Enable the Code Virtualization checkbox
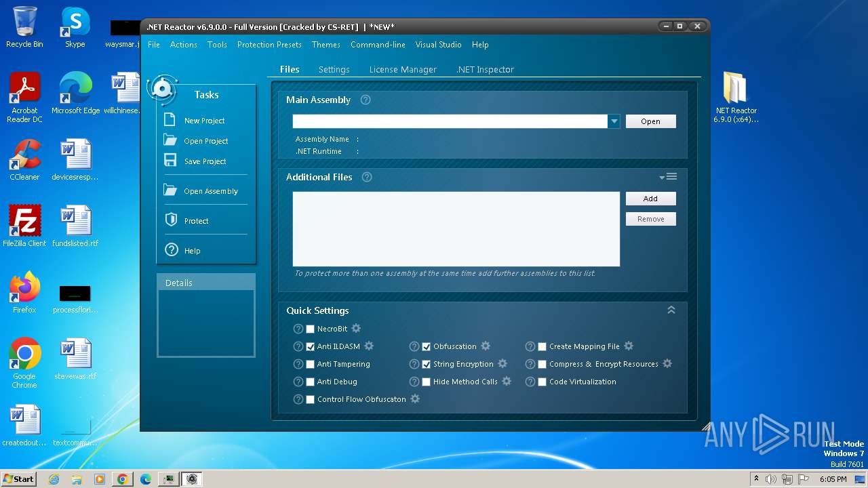This screenshot has width=868, height=488. pyautogui.click(x=542, y=382)
